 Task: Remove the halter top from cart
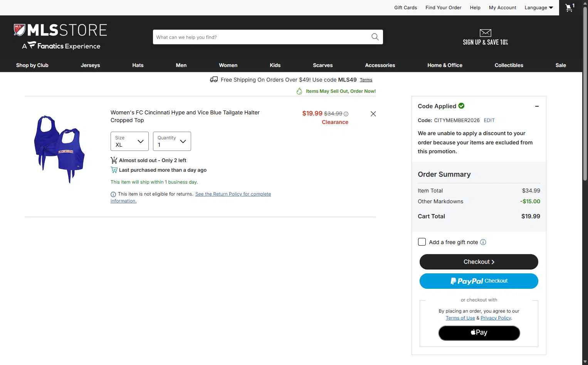(373, 114)
